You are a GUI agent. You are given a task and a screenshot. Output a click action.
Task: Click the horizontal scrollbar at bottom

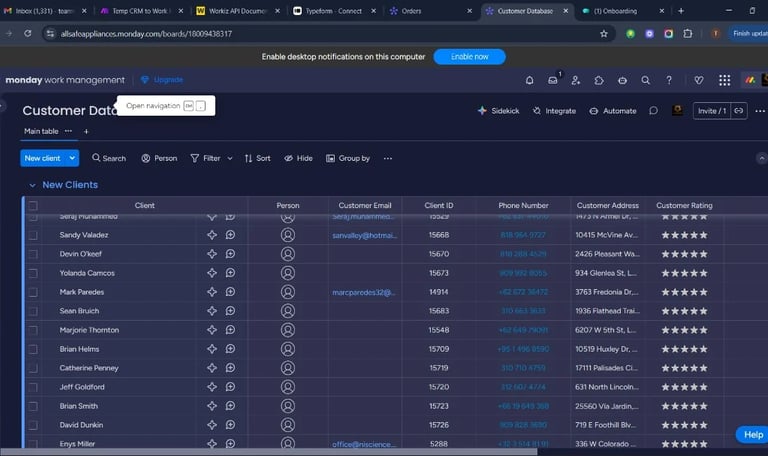(x=268, y=452)
